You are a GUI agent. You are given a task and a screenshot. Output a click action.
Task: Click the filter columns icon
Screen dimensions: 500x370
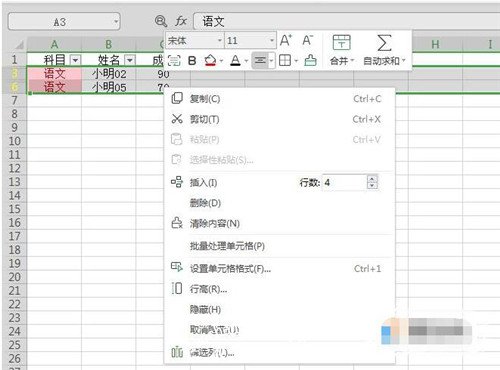177,352
